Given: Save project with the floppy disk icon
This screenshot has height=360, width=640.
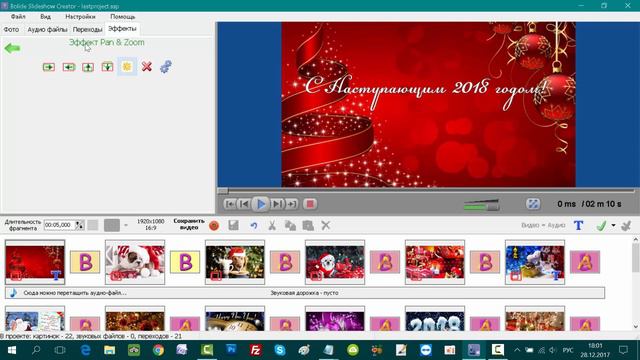Looking at the screenshot, I should (x=233, y=225).
